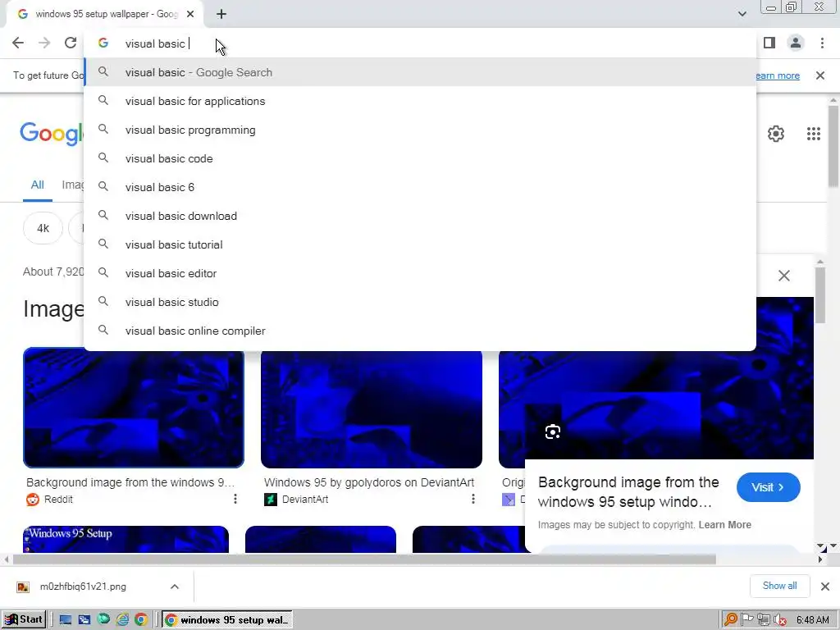Launch Chrome from quick launch
Screen dimensions: 840x630
click(x=141, y=620)
